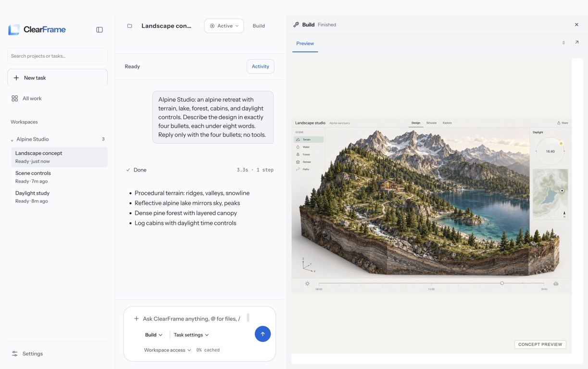Click the wrench Build icon in panel header
This screenshot has height=369, width=588.
coord(296,25)
